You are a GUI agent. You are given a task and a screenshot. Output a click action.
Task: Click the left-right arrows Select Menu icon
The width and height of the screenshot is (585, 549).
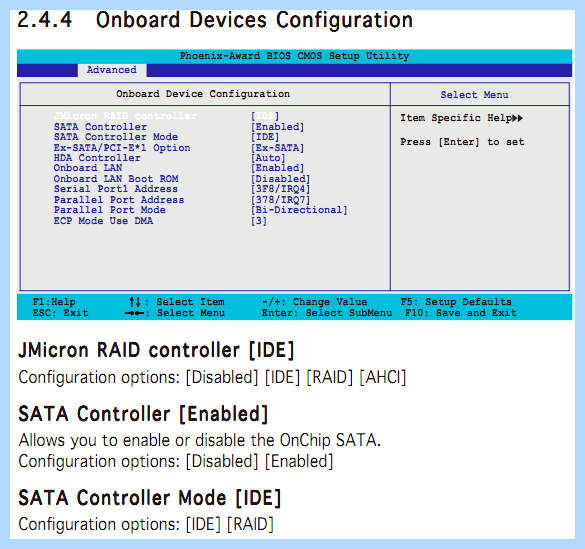coord(134,313)
